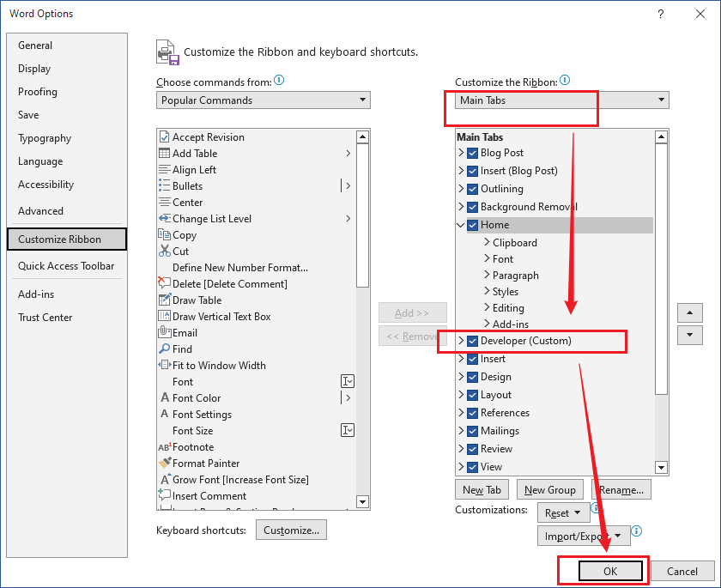The height and width of the screenshot is (588, 721).
Task: Click scroll-up arrow of commands list
Action: pos(362,136)
